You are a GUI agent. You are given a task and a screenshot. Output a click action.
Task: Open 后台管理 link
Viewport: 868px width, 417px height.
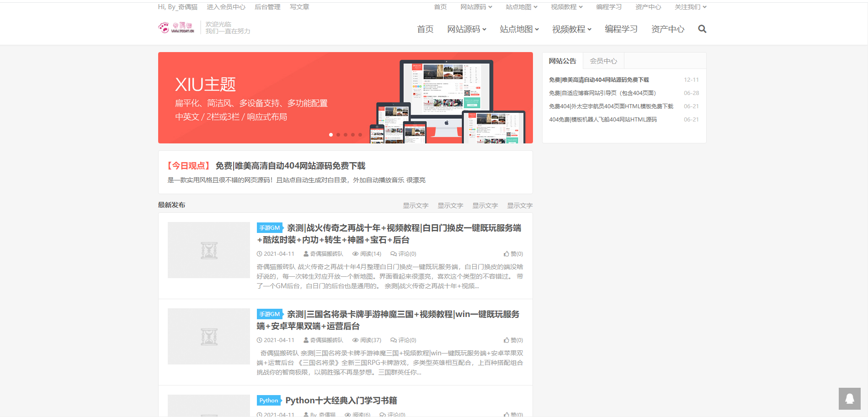pyautogui.click(x=267, y=7)
